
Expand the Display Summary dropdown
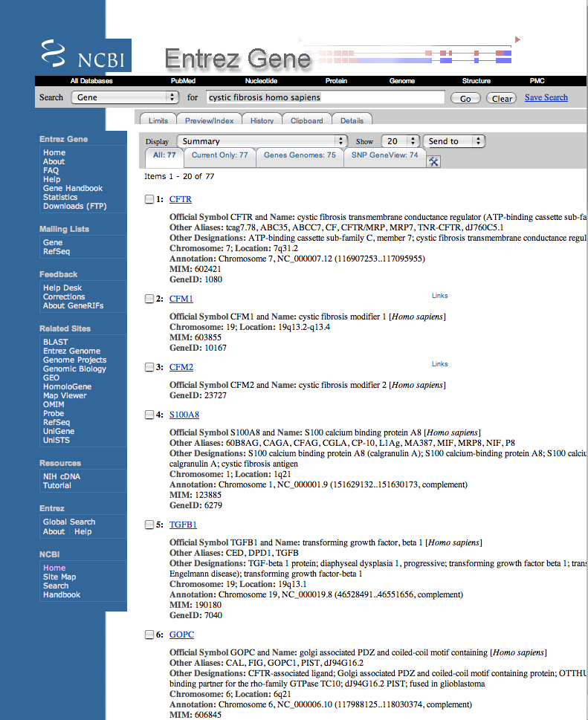tap(262, 141)
